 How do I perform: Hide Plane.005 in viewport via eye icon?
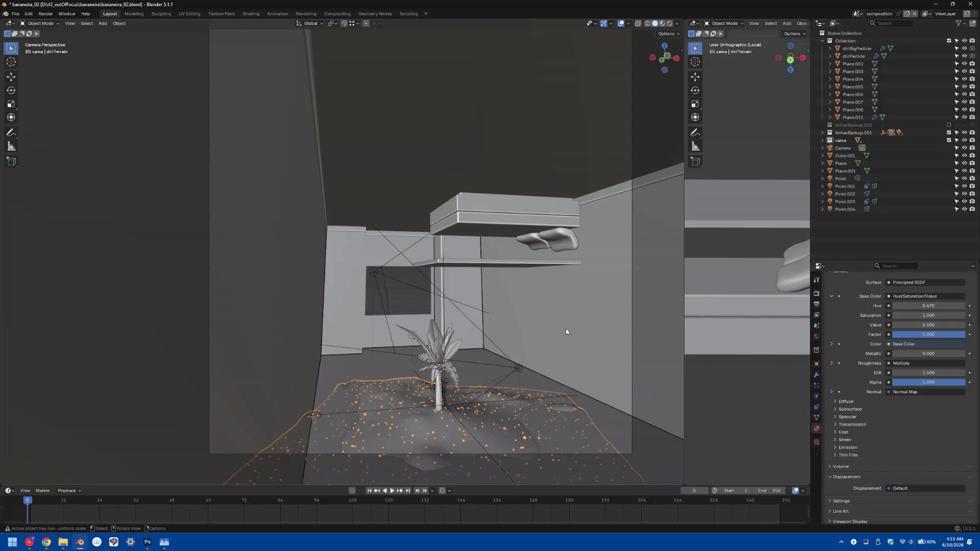click(x=964, y=87)
